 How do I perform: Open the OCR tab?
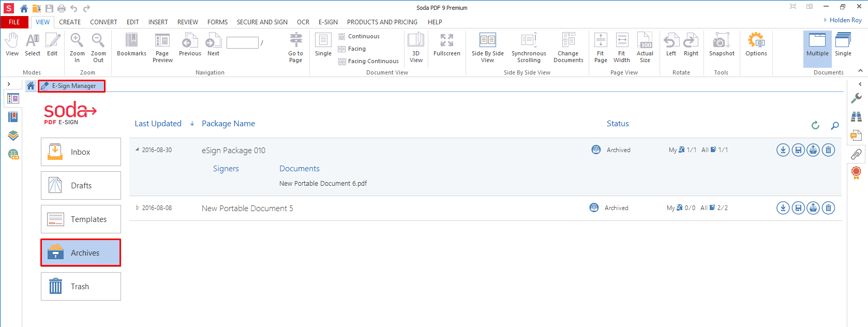tap(303, 22)
